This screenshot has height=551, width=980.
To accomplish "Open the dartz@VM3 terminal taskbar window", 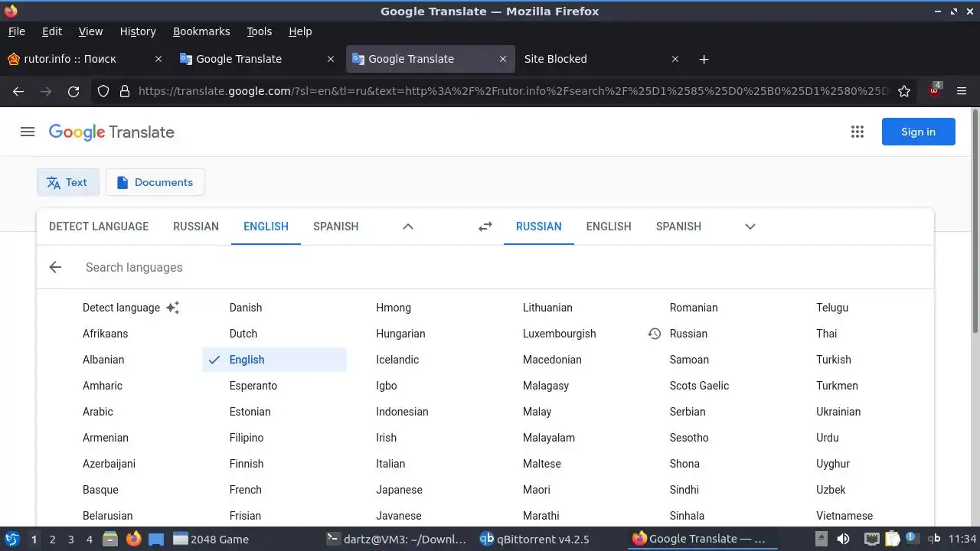I will click(397, 539).
